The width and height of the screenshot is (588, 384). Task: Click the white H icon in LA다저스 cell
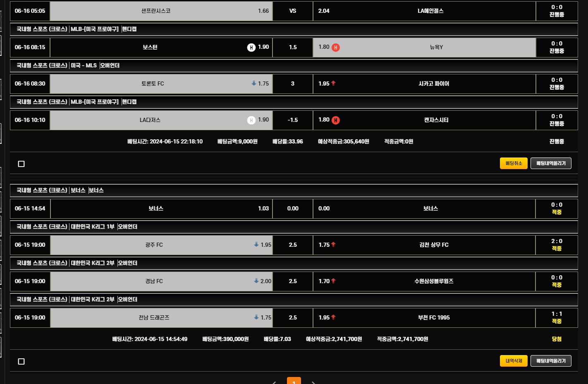click(x=251, y=120)
